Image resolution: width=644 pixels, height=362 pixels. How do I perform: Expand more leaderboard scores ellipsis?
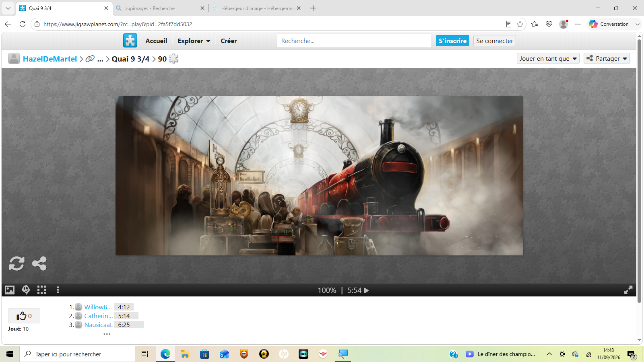[x=107, y=334]
